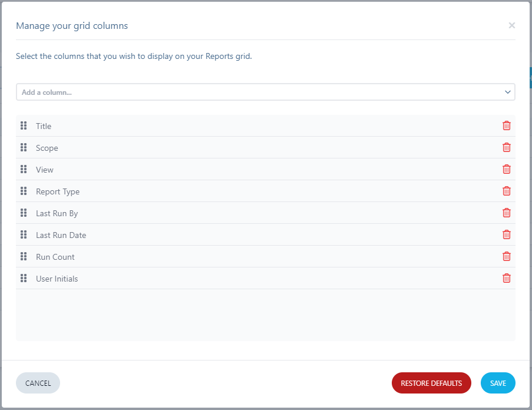The image size is (532, 410).
Task: Delete the Title column with trash icon
Action: pos(506,125)
